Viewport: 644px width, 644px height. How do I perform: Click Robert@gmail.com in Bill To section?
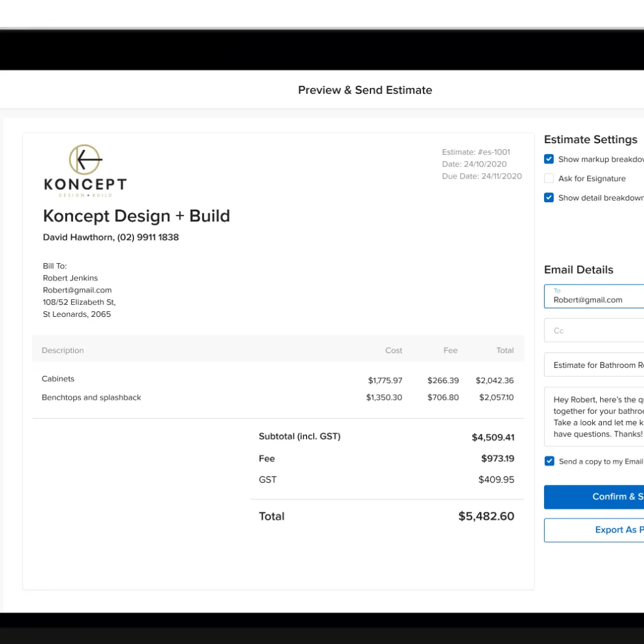point(77,290)
